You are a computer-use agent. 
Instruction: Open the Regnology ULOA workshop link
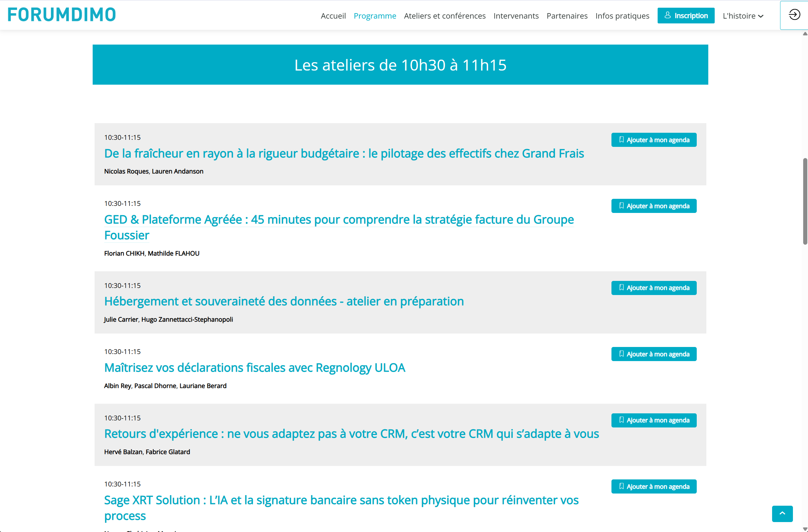point(254,368)
